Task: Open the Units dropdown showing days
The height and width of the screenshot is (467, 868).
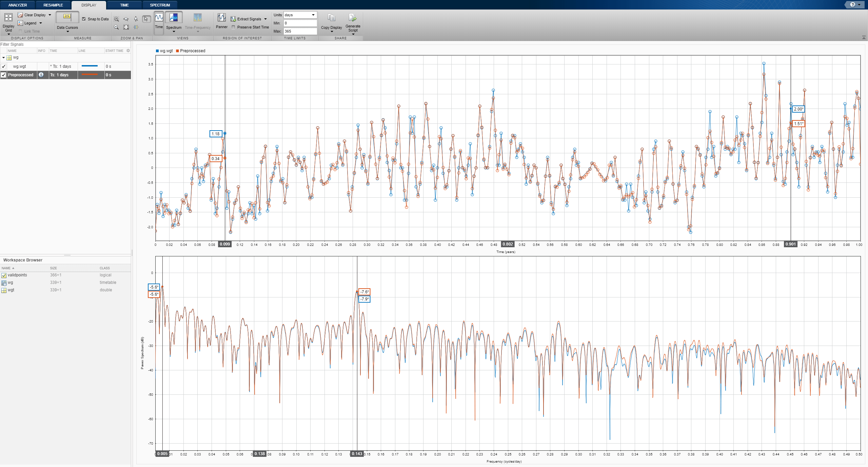Action: point(300,15)
